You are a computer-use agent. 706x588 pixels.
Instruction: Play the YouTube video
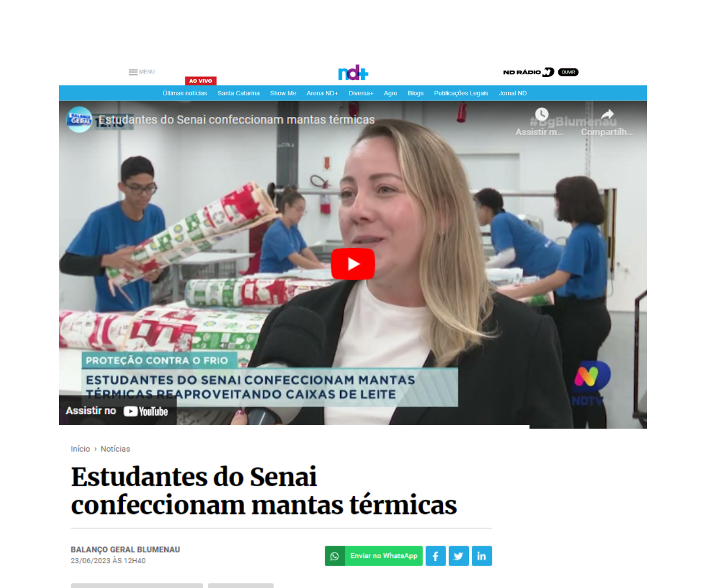pos(353,264)
